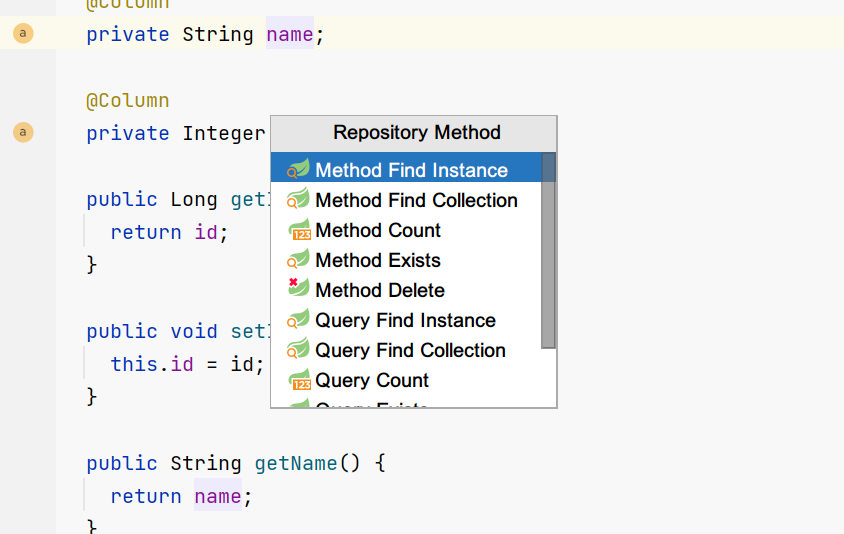The image size is (844, 534).
Task: Click the Method Count 123 icon
Action: click(x=298, y=229)
